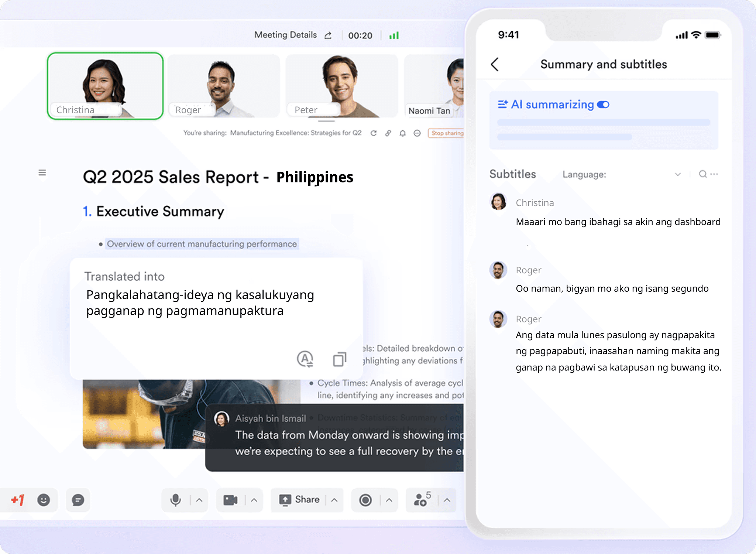The height and width of the screenshot is (554, 756).
Task: Open the chat bubble icon
Action: 78,500
